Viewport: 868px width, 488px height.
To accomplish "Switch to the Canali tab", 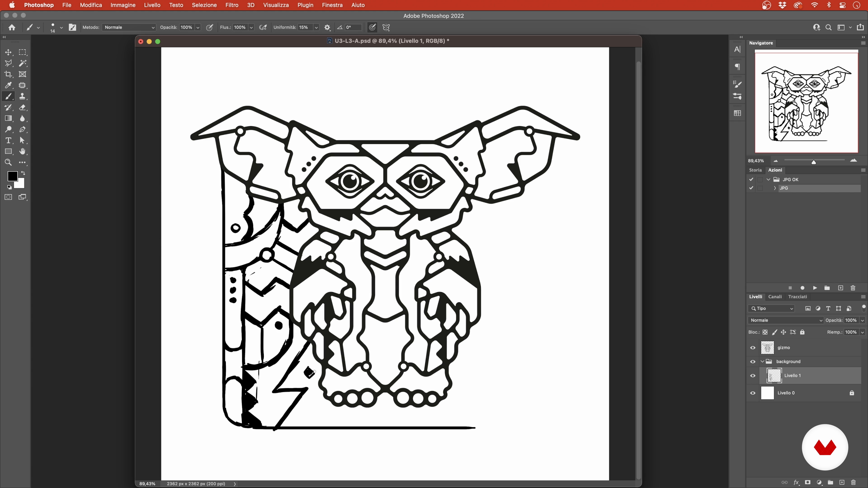I will coord(775,297).
